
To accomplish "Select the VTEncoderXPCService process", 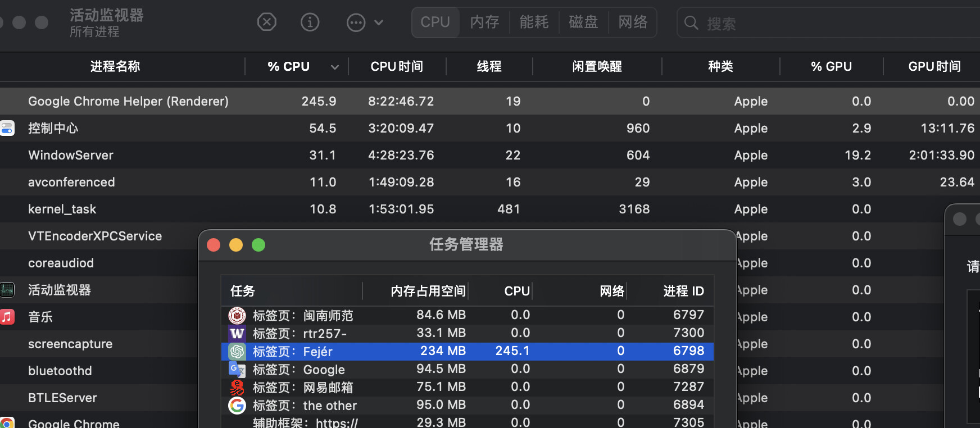I will (95, 236).
